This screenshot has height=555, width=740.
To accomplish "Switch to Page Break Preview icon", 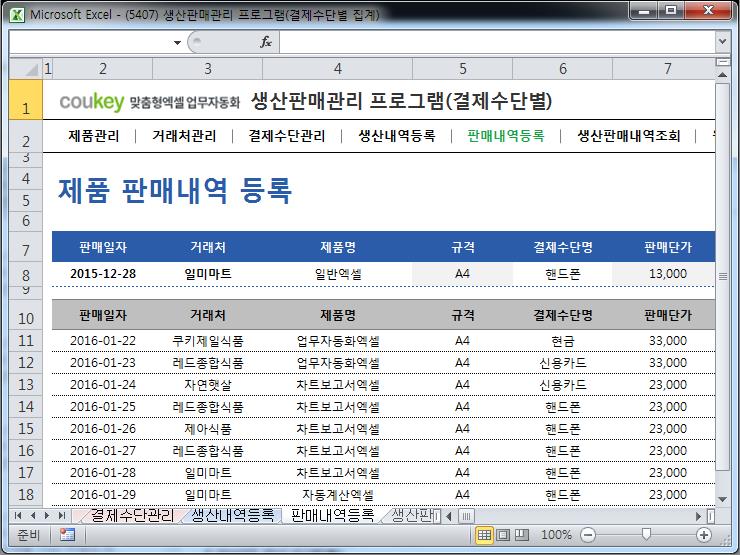I will [x=521, y=535].
